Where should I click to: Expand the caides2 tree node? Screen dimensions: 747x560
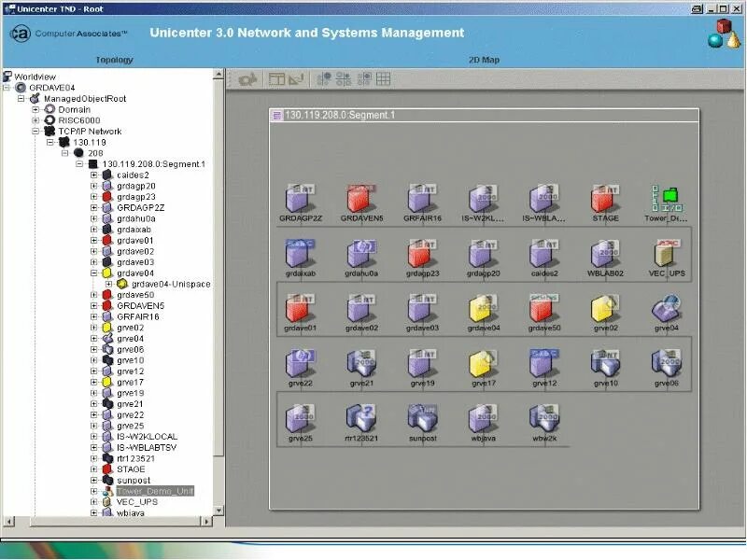94,175
